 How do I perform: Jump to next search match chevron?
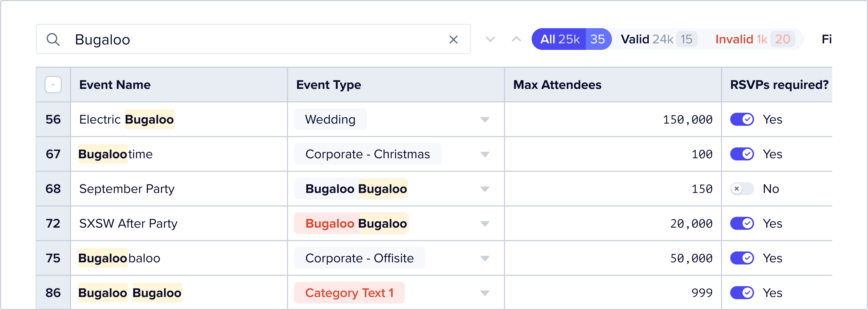tap(490, 39)
